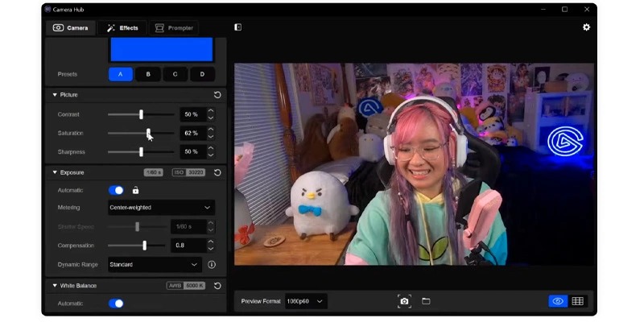Expand the Preview Format 1080p60 dropdown

click(x=306, y=301)
